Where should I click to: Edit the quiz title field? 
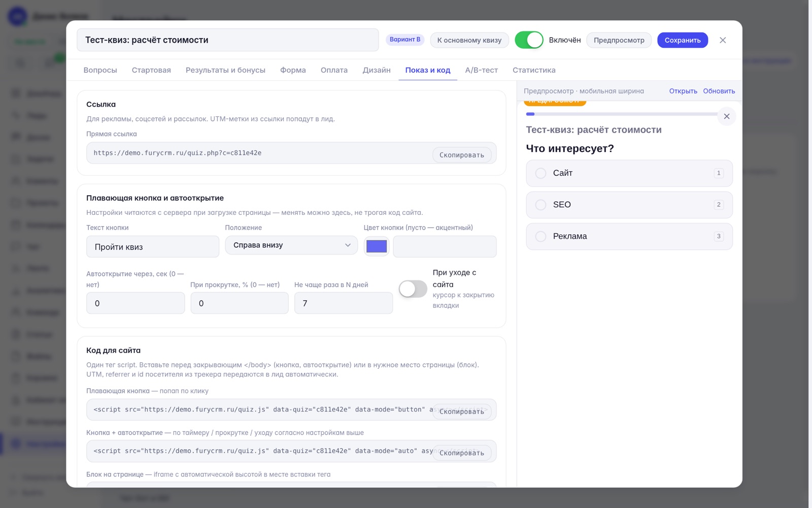228,40
